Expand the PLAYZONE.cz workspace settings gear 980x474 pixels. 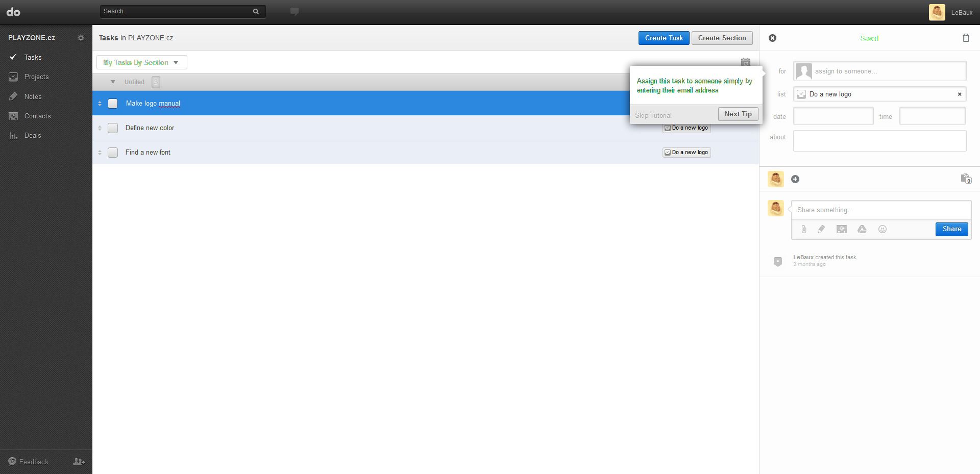(81, 37)
